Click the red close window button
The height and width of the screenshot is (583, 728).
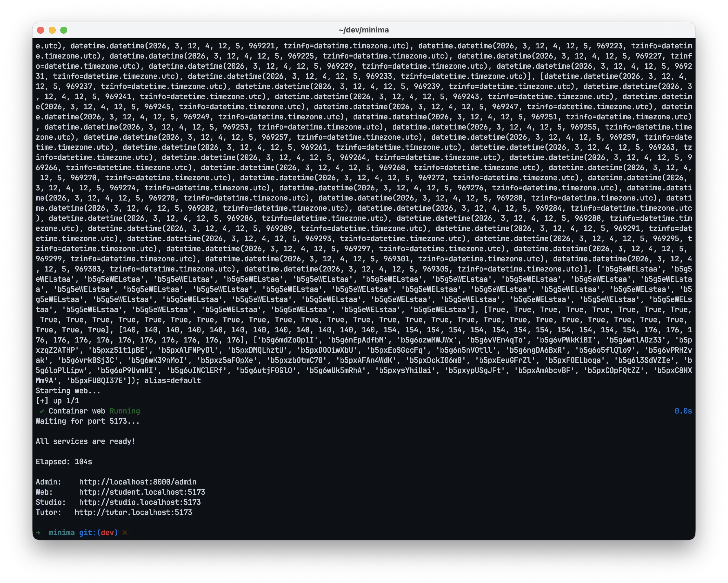click(x=41, y=30)
